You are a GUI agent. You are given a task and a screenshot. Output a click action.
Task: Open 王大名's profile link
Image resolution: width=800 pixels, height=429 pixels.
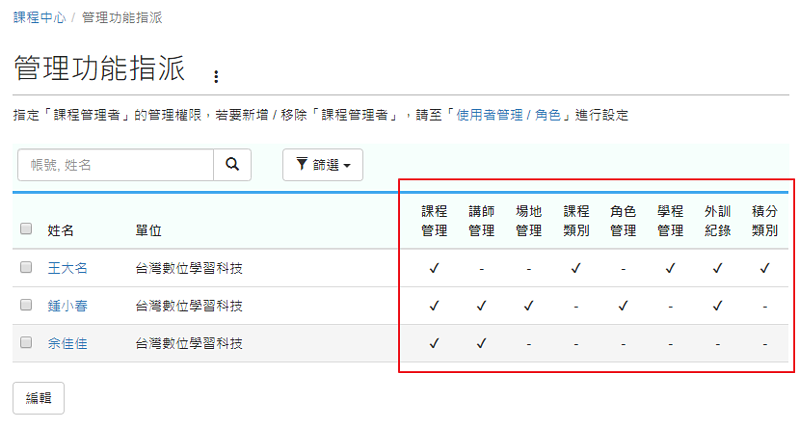(x=68, y=268)
